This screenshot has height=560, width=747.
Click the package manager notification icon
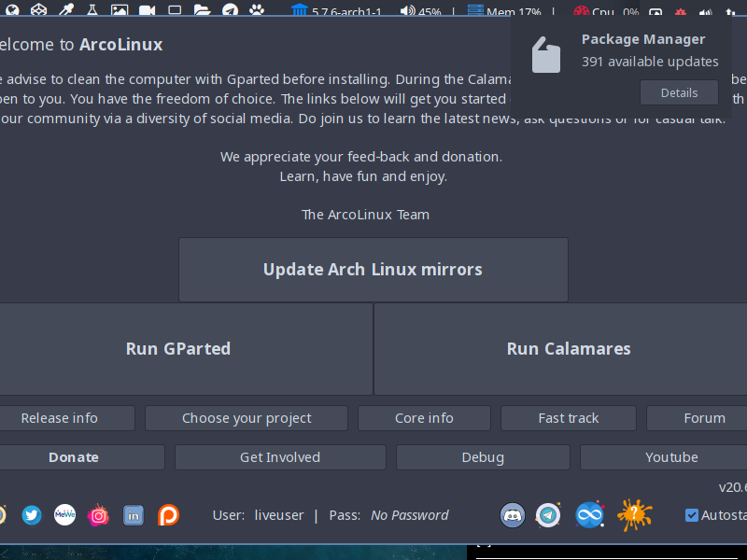[546, 55]
